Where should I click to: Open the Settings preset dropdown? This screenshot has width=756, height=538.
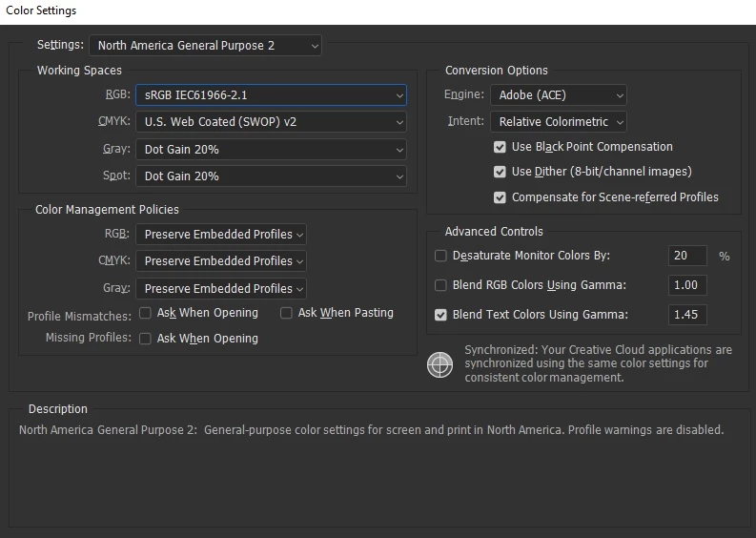click(x=205, y=46)
